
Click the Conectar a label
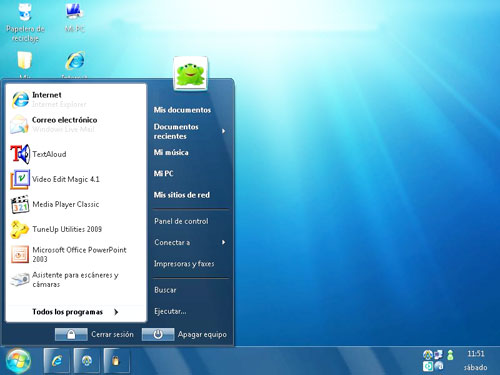(x=172, y=242)
